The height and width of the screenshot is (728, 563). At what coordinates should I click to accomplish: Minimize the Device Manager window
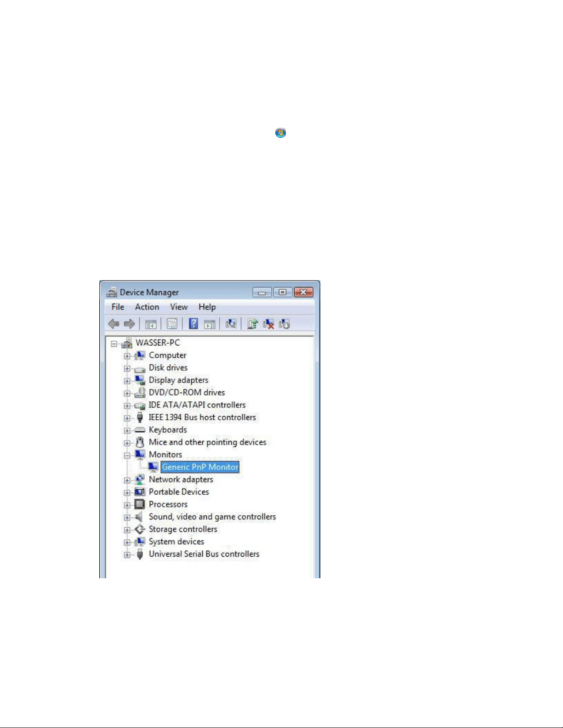tap(262, 292)
